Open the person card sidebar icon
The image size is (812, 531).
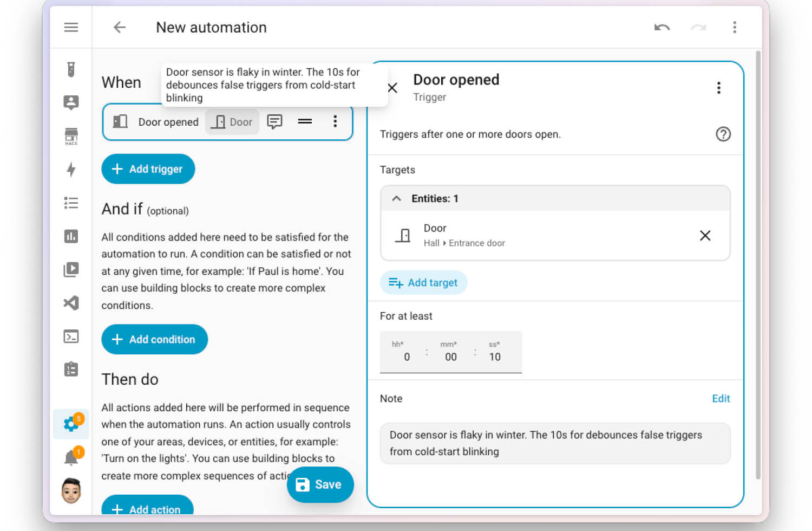pyautogui.click(x=71, y=102)
